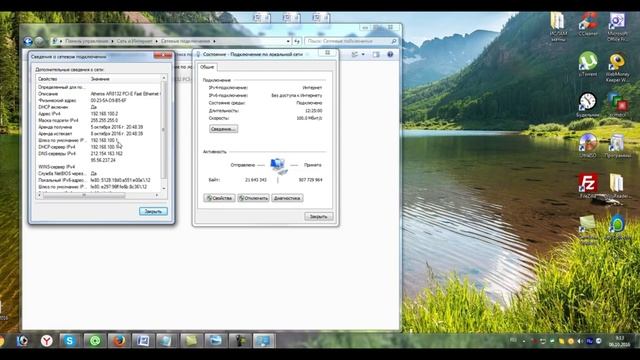Open the uTorrent desktop icon
This screenshot has width=640, height=360.
click(x=587, y=63)
